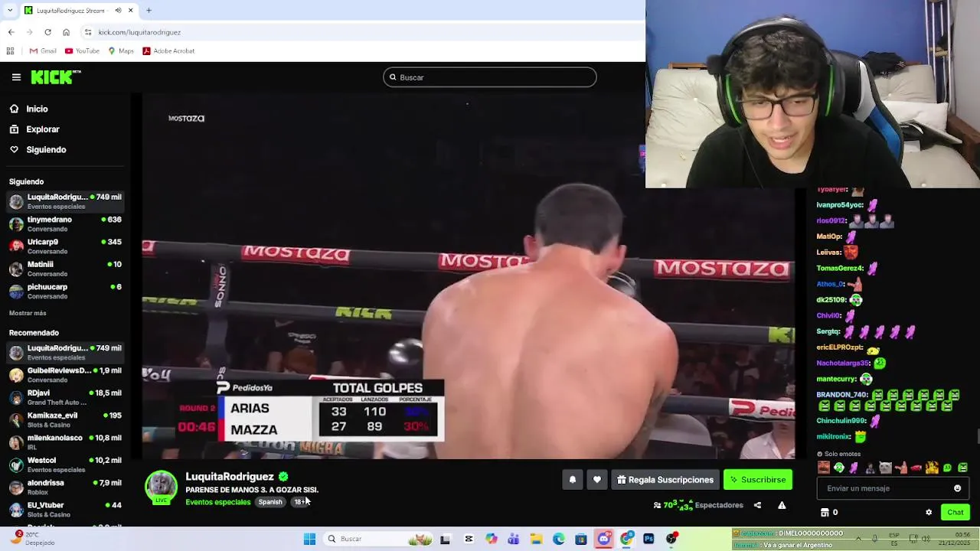Open alondrissa recommended channel
Image resolution: width=980 pixels, height=551 pixels.
[x=66, y=487]
